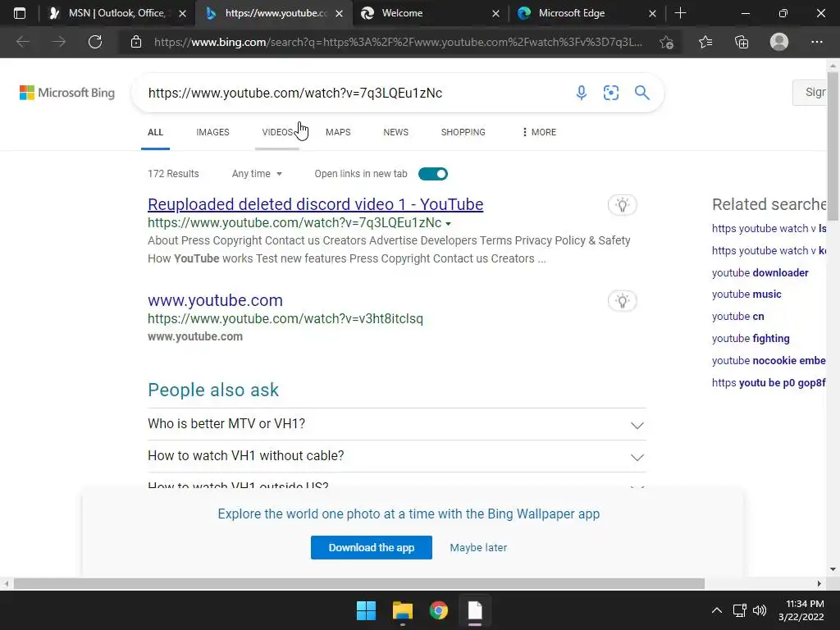
Task: Open volume control tray icon
Action: (760, 610)
